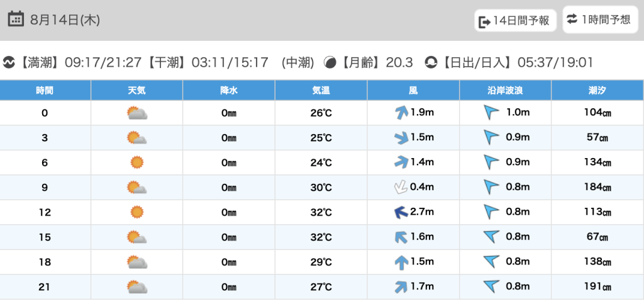This screenshot has height=301, width=644.
Task: Select the 時間 column header
Action: point(45,91)
